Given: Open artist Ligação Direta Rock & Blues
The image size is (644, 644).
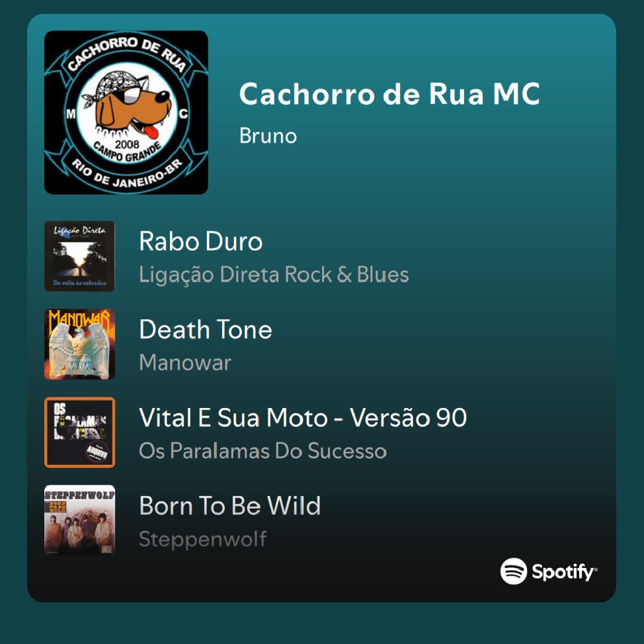Looking at the screenshot, I should (274, 274).
